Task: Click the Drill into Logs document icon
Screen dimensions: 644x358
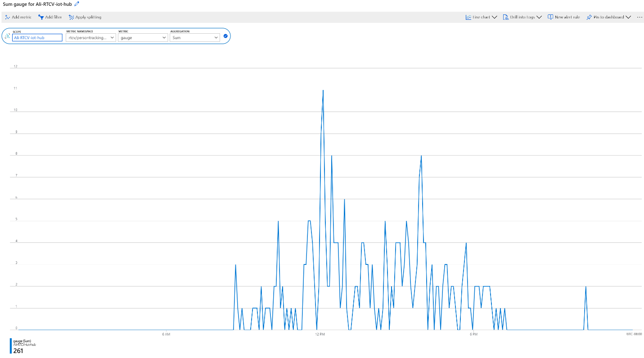Action: point(506,17)
